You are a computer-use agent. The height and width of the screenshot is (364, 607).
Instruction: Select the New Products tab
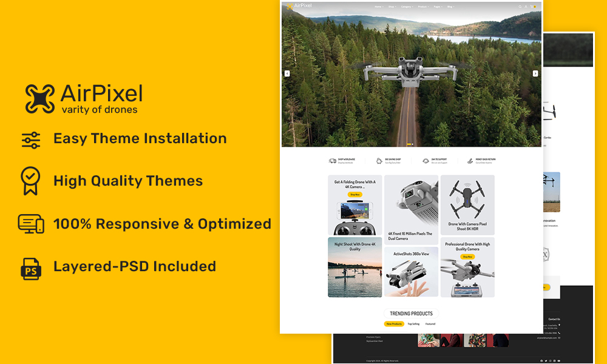[x=394, y=324]
